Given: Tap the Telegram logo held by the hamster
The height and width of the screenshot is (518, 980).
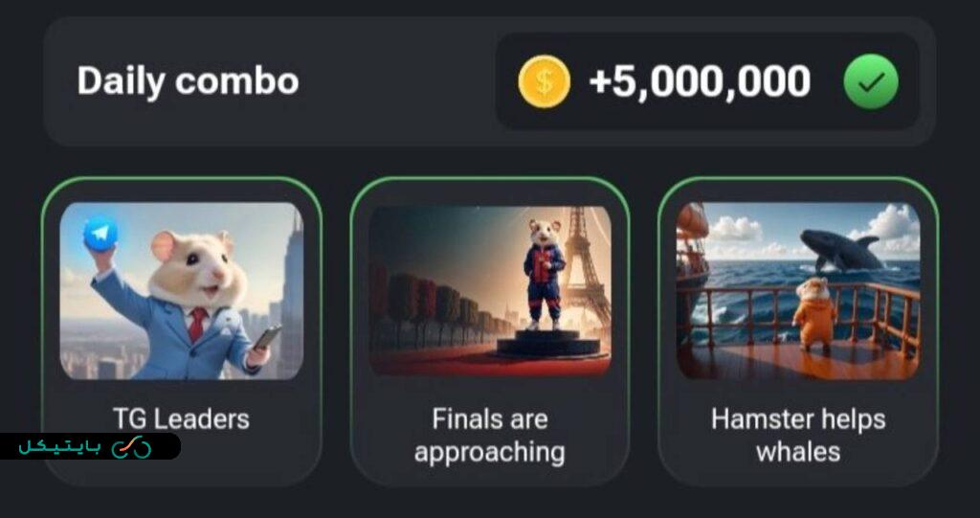Looking at the screenshot, I should point(100,234).
